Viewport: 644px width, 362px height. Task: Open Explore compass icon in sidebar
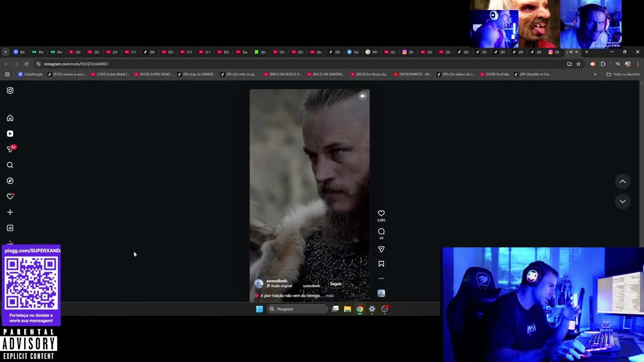[x=10, y=180]
